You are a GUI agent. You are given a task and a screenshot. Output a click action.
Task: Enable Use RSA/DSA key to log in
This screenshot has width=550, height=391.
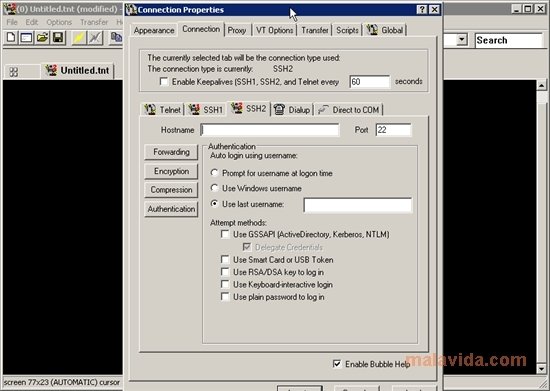pyautogui.click(x=225, y=272)
